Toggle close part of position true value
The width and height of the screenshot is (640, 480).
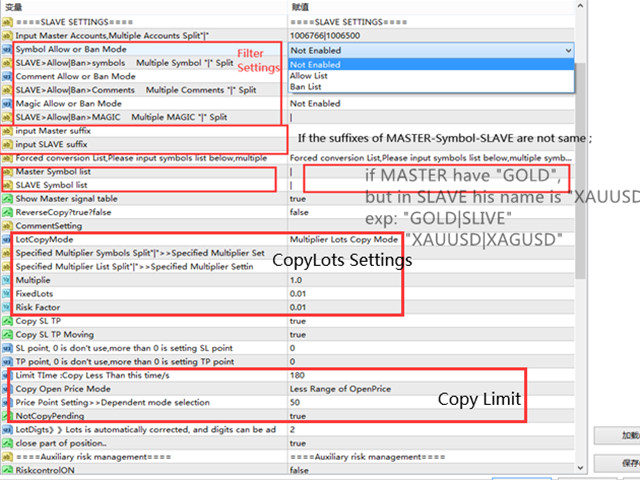click(x=298, y=443)
